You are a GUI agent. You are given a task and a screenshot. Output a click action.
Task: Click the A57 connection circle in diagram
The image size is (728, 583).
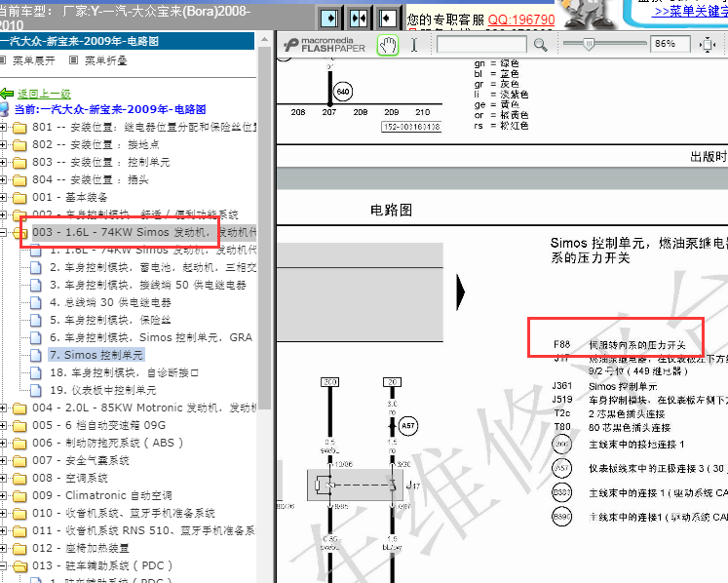407,425
